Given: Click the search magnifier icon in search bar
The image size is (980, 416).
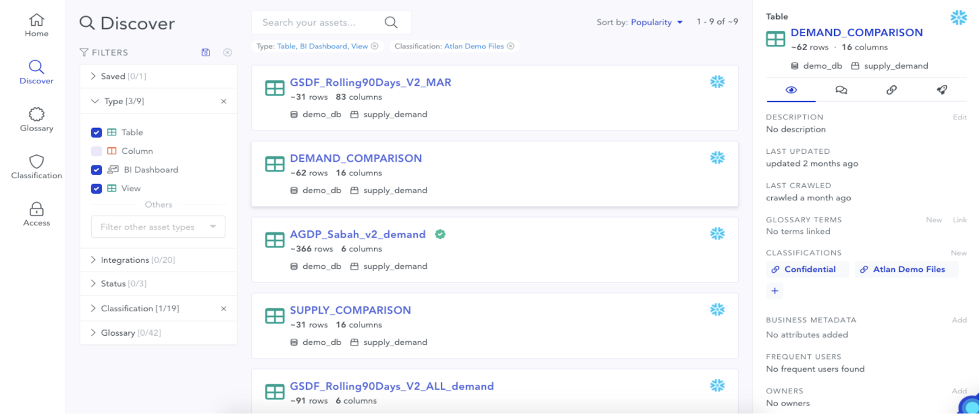Looking at the screenshot, I should 391,23.
